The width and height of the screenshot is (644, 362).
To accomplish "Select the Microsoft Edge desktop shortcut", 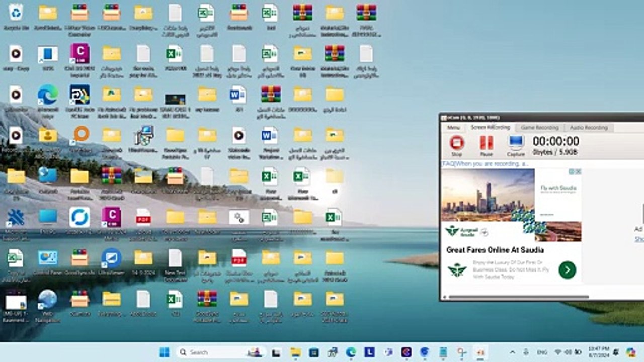I will (x=48, y=101).
